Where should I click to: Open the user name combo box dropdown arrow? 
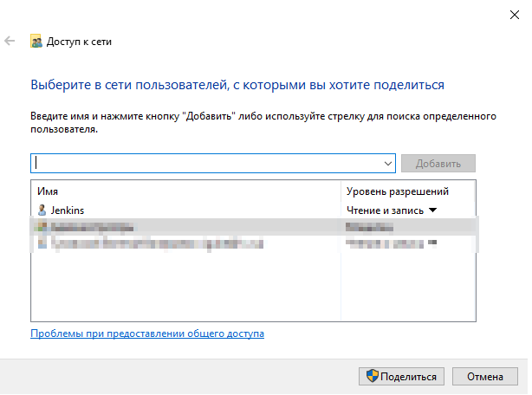(388, 163)
